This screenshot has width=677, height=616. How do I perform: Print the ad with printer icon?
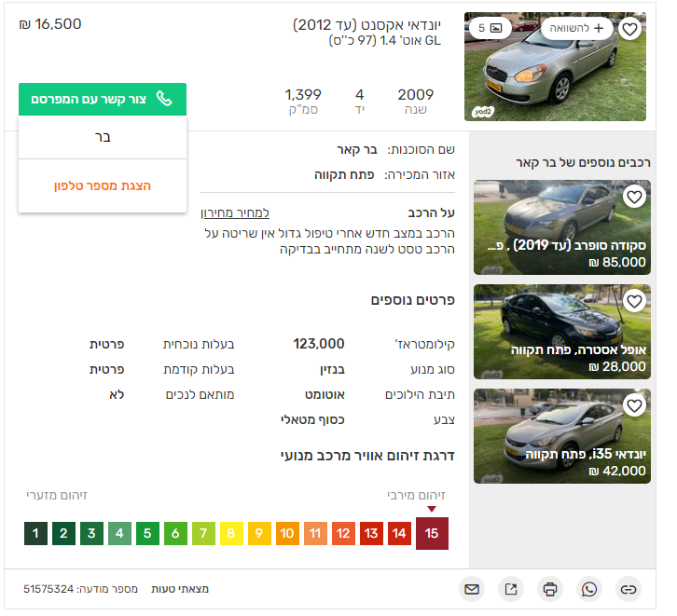[550, 589]
